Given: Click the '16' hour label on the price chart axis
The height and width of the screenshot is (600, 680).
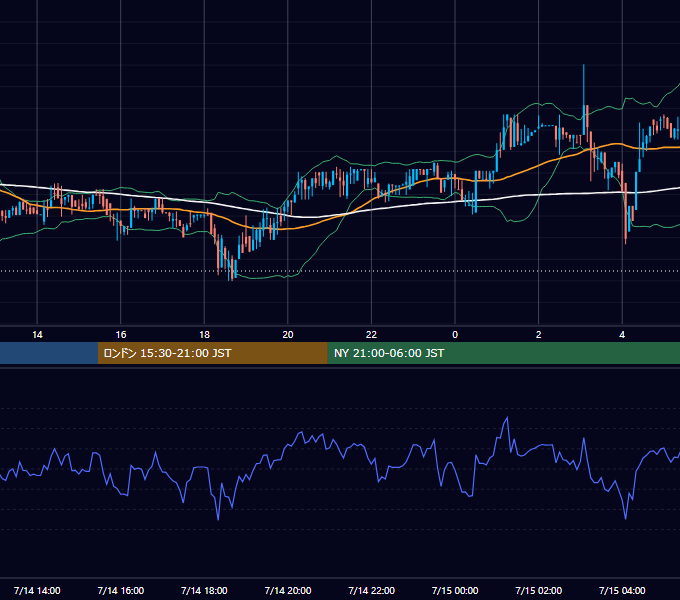Looking at the screenshot, I should pos(121,335).
